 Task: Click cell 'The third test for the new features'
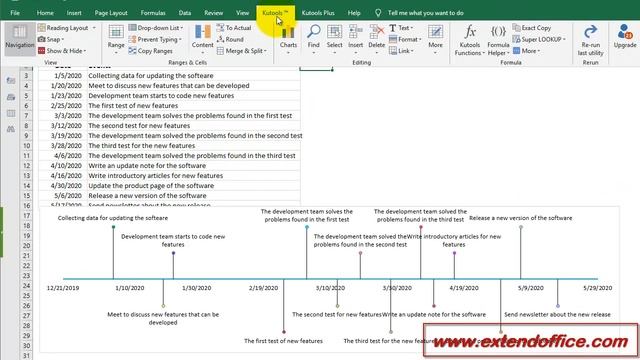coord(193,146)
